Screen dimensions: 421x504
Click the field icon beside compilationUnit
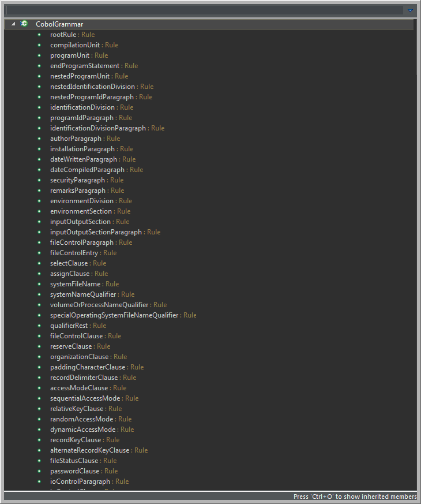click(39, 45)
